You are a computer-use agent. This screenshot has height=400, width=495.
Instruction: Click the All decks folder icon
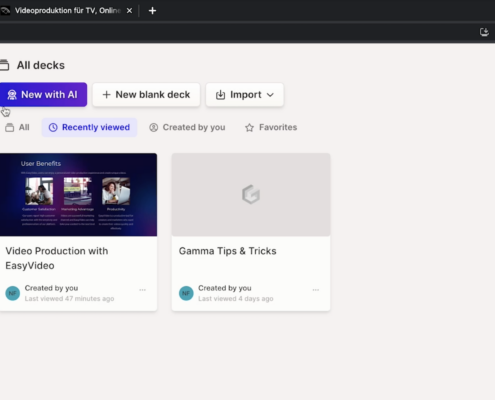(4, 65)
